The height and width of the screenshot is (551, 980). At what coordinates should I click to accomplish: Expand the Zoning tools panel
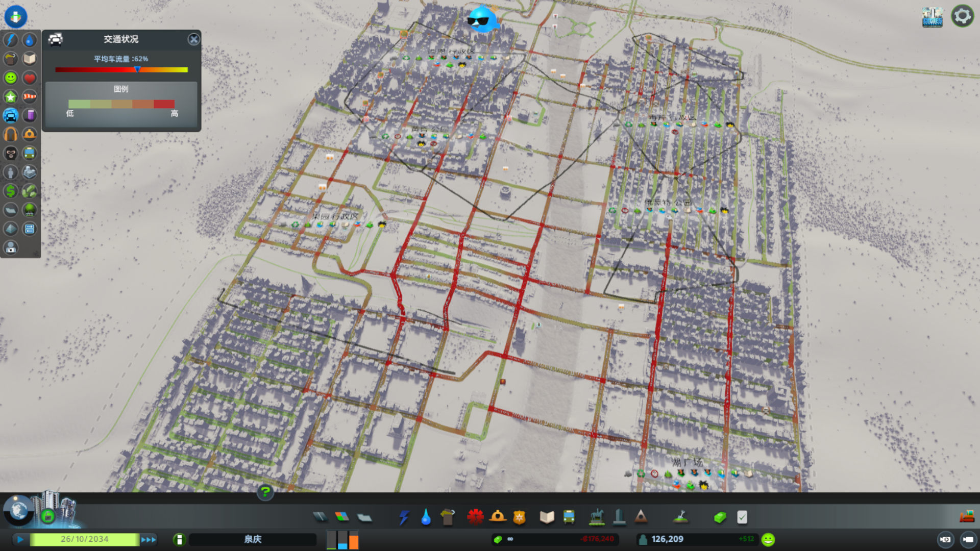pyautogui.click(x=342, y=517)
